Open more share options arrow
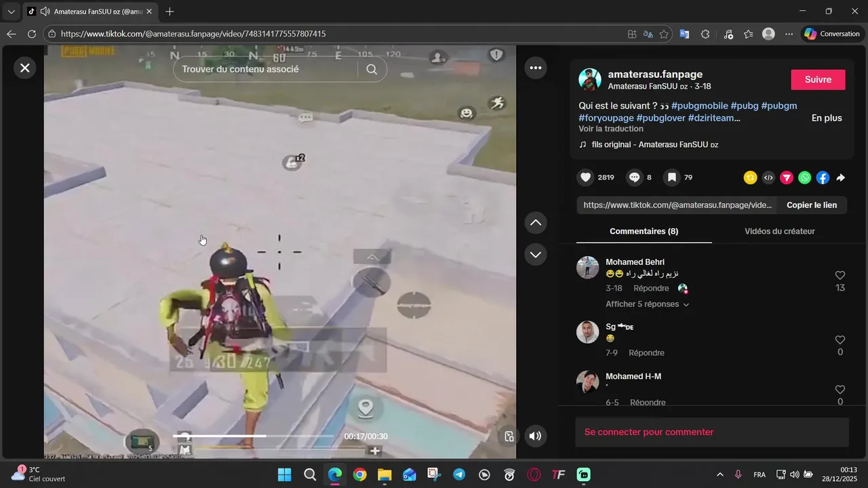Viewport: 868px width, 488px height. click(x=840, y=178)
